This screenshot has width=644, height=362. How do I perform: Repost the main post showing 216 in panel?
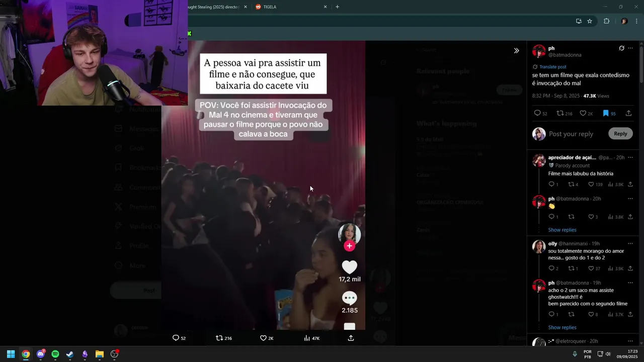point(565,114)
